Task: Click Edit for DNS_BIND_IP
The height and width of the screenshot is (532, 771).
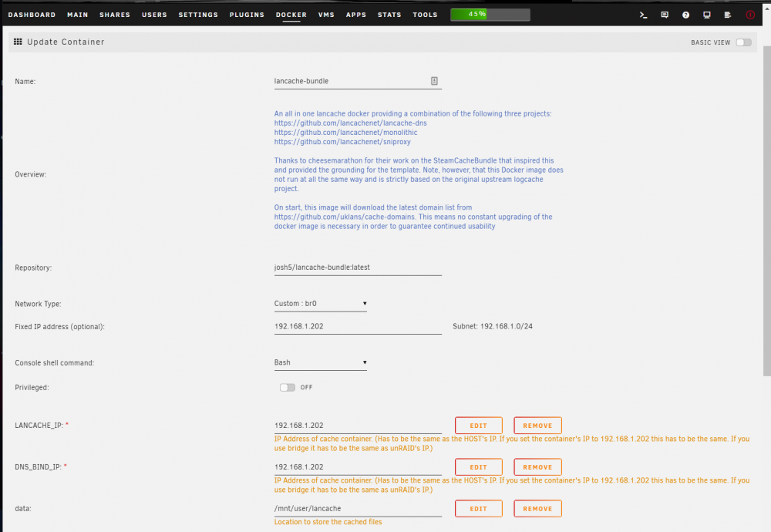Action: [x=479, y=467]
